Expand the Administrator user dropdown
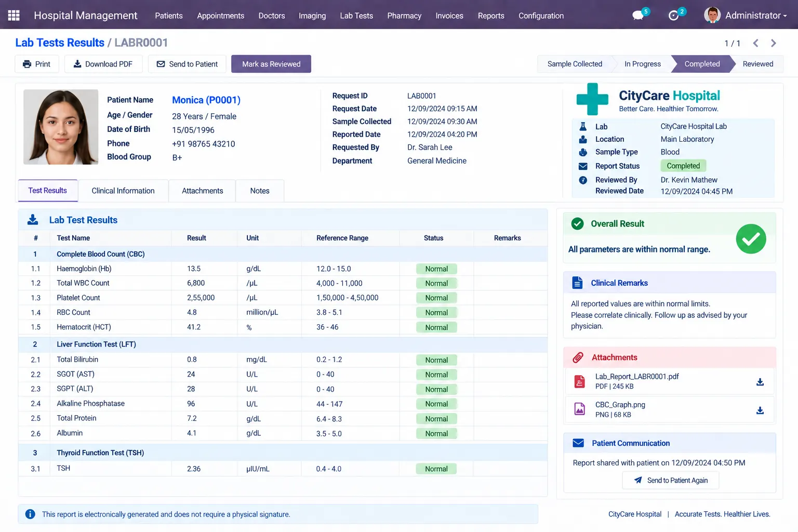Image resolution: width=798 pixels, height=532 pixels. pos(756,16)
